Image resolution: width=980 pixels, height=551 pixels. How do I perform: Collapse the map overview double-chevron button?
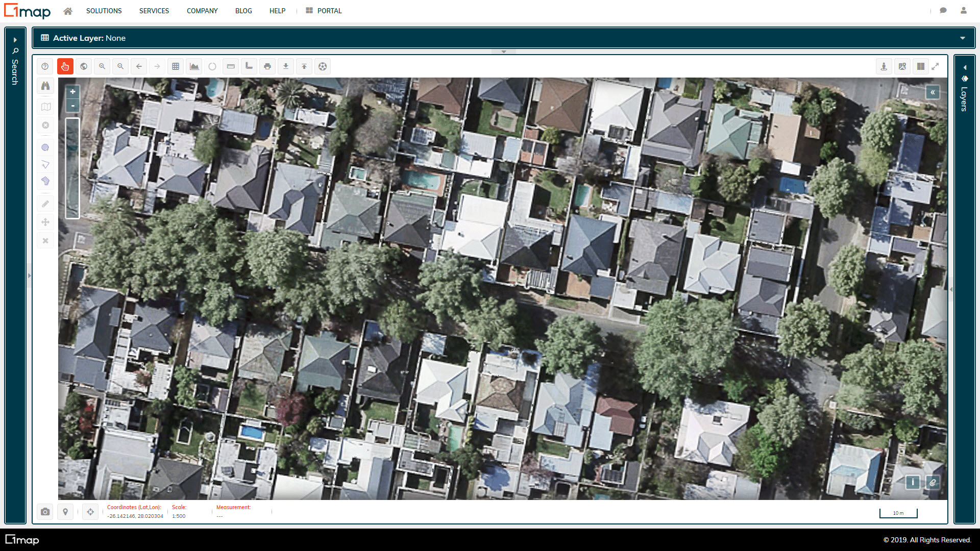click(x=933, y=92)
